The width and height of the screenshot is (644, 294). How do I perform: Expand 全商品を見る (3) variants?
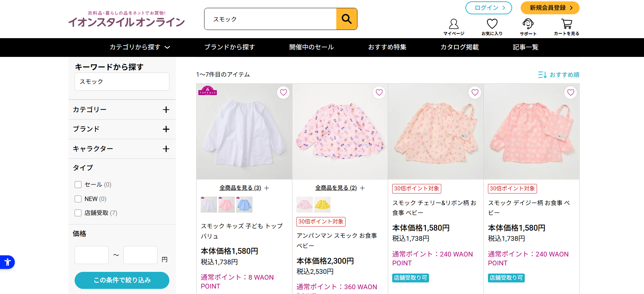pos(244,188)
